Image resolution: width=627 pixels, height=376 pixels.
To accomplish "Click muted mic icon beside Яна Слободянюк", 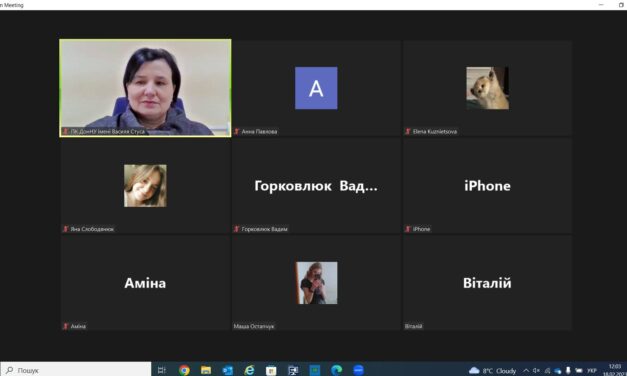I will tap(66, 229).
